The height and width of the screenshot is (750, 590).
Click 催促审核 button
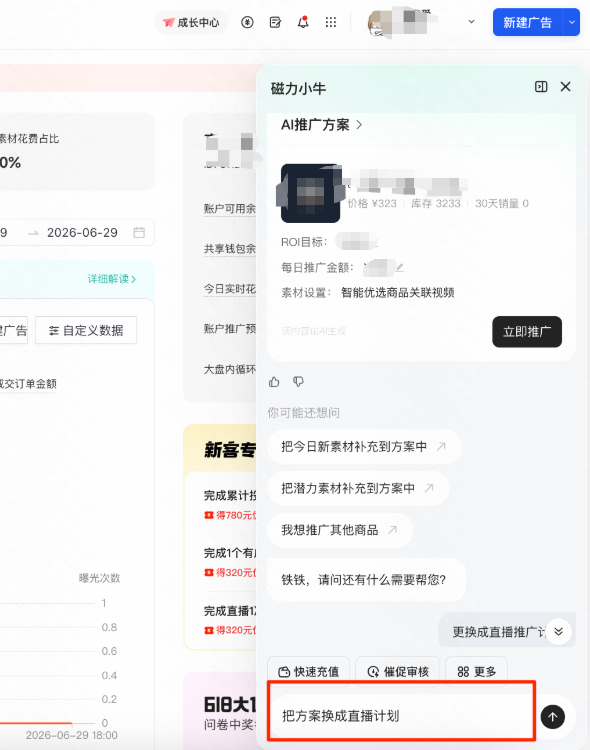tap(398, 672)
